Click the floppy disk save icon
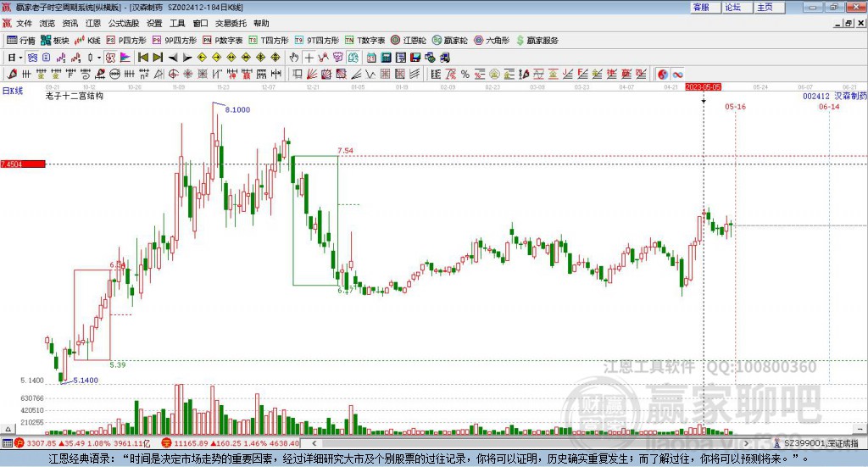 click(415, 58)
